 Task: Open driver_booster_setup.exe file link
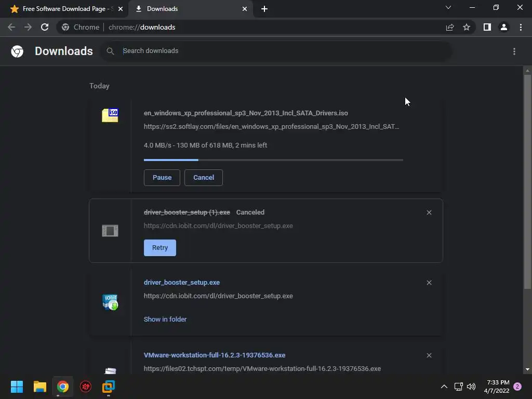(x=181, y=282)
